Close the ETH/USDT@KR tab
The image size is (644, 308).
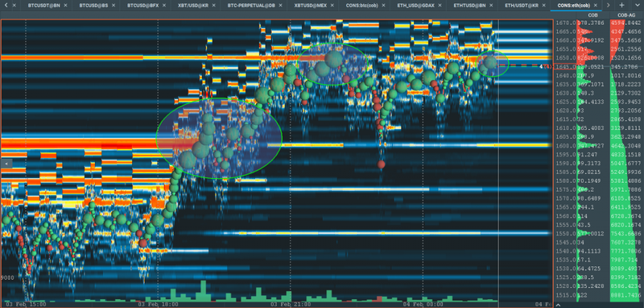point(544,6)
